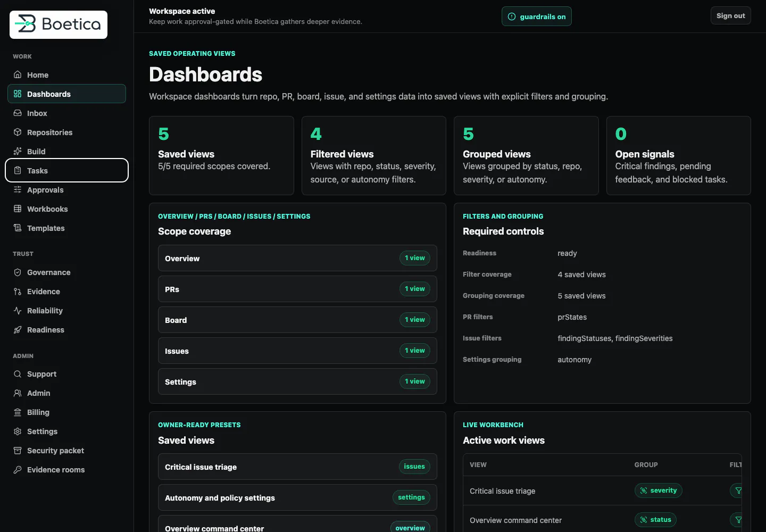Click the Filtered views stat card
Viewport: 766px width, 532px height.
pos(373,155)
